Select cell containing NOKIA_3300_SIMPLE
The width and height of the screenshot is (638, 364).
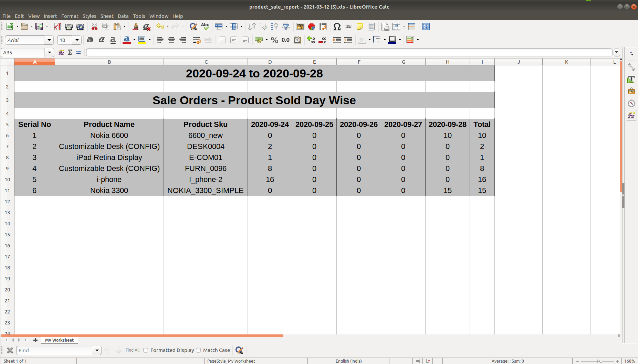206,191
